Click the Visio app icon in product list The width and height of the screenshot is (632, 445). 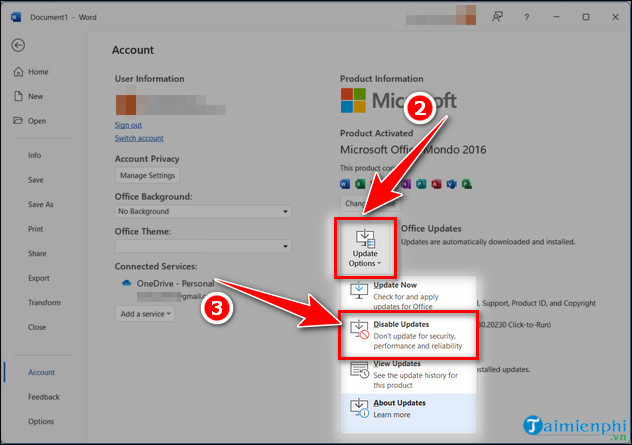(x=451, y=184)
